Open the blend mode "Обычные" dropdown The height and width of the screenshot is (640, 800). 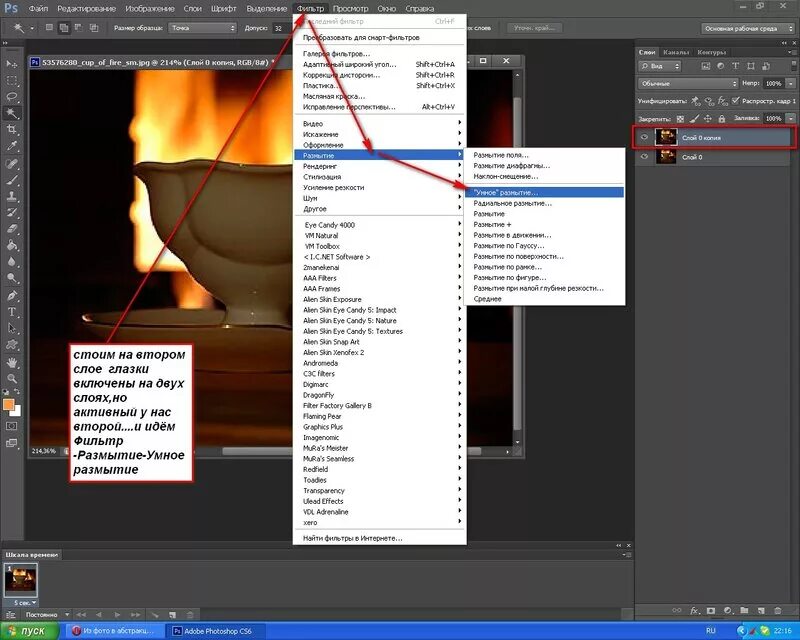click(688, 83)
